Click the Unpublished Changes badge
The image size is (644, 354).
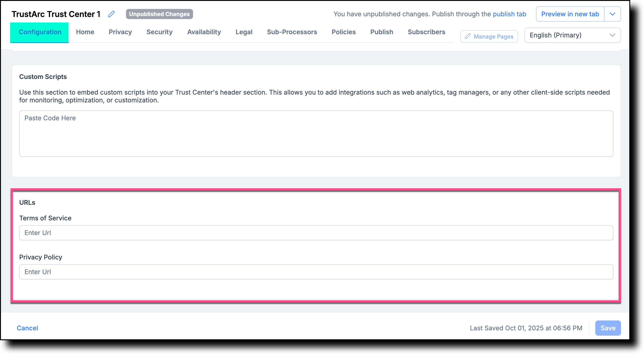click(x=159, y=14)
